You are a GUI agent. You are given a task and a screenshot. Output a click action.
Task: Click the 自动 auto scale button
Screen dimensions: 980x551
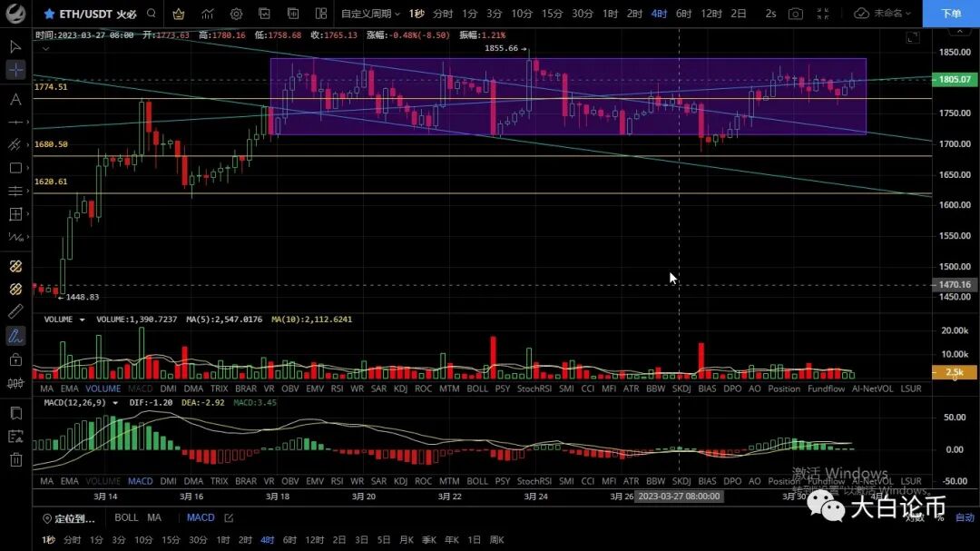tap(965, 517)
